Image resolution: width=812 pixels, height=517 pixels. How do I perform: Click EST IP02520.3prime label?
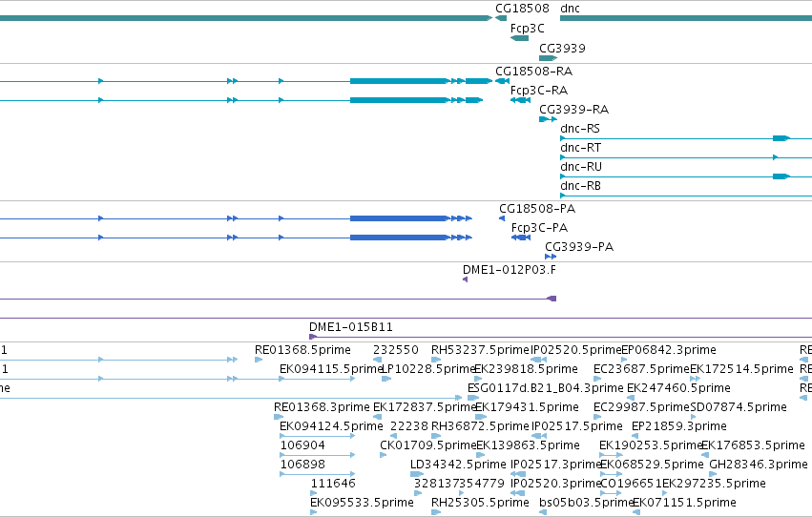(555, 485)
